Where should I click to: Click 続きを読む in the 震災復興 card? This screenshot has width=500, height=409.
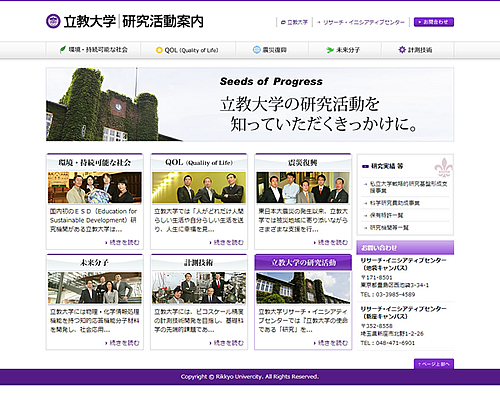point(331,242)
